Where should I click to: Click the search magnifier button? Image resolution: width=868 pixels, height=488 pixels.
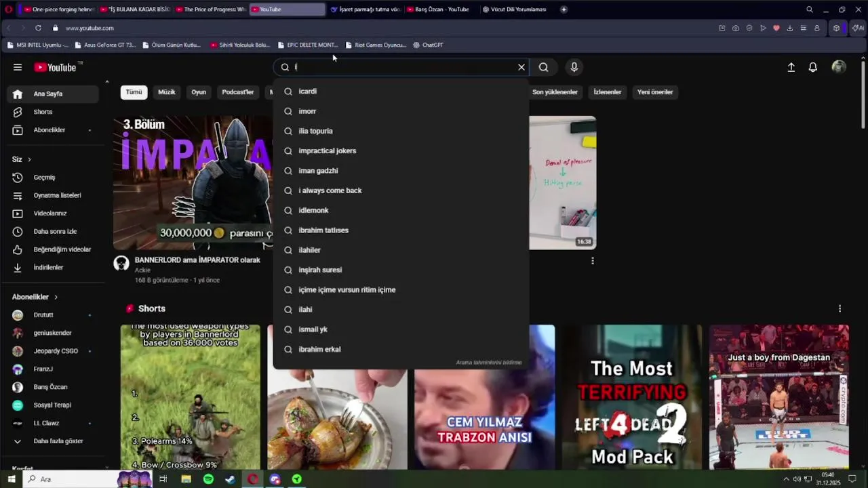(x=543, y=67)
